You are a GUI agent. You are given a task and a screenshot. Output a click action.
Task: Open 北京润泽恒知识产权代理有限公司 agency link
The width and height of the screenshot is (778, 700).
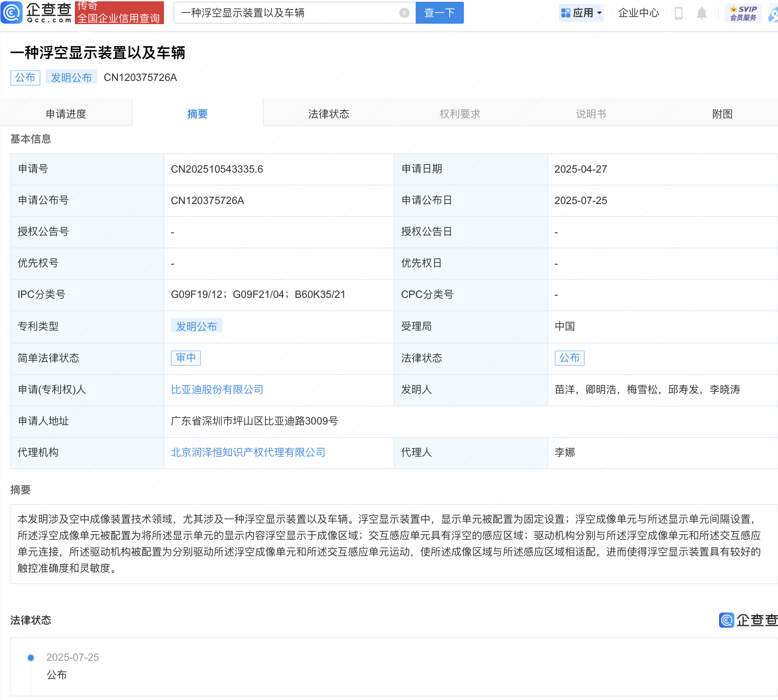247,452
